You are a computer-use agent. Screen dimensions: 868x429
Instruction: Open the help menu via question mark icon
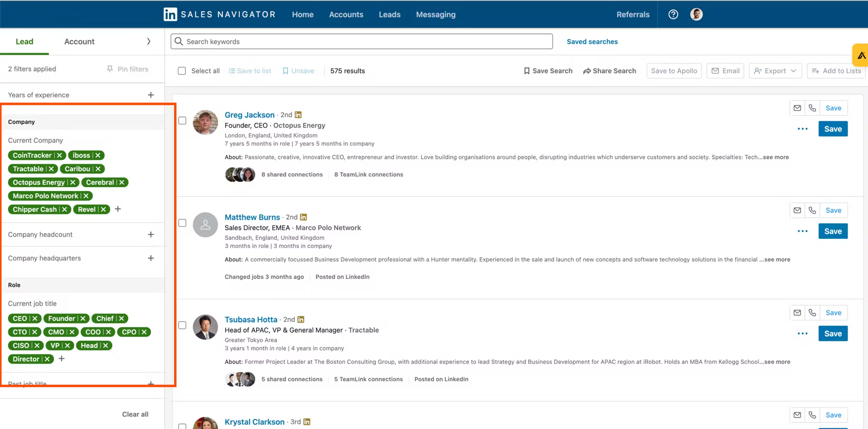point(673,14)
